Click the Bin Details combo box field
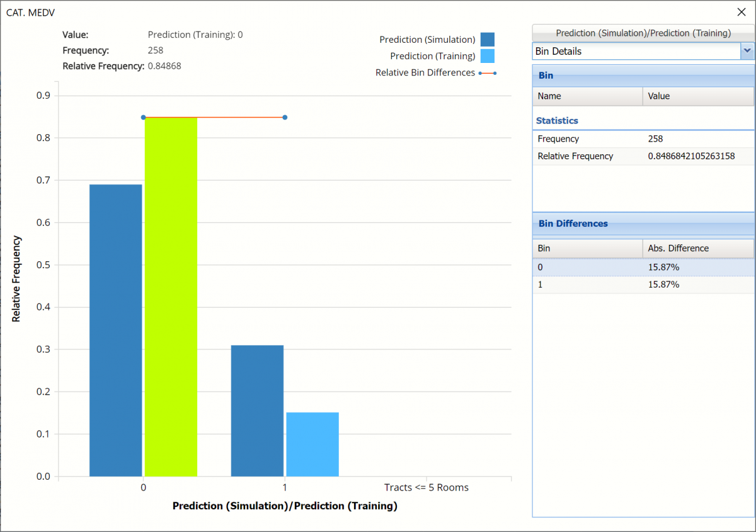The image size is (756, 532). (636, 51)
